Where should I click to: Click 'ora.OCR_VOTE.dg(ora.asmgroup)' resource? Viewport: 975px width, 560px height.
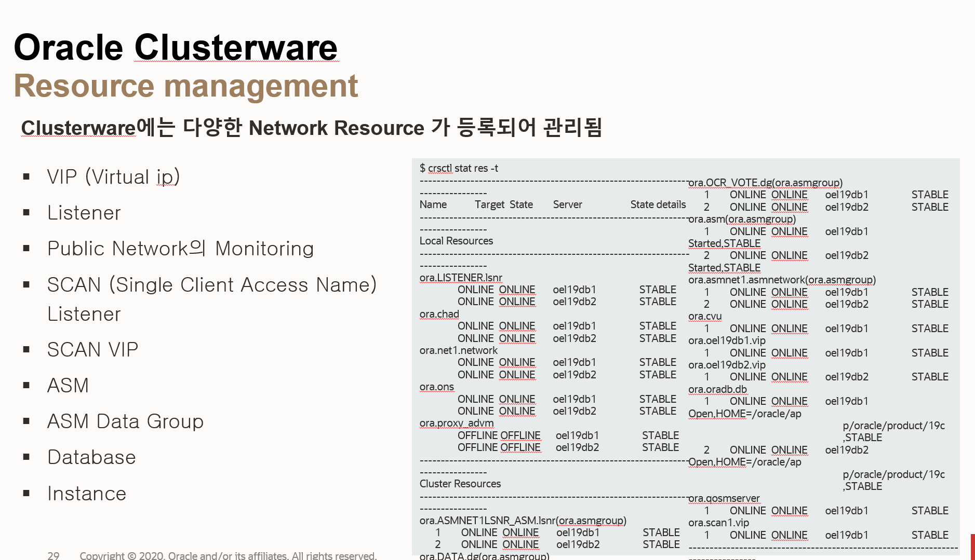pos(766,183)
